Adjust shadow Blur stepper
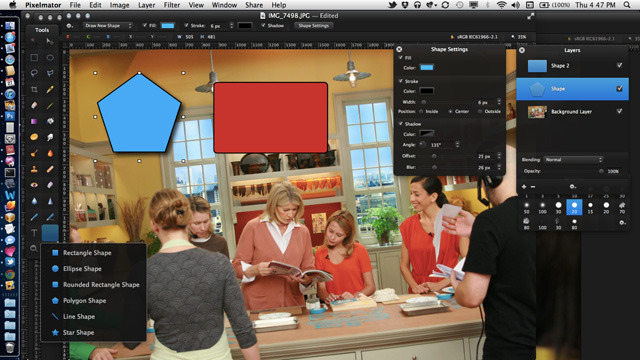This screenshot has height=360, width=640. (499, 167)
